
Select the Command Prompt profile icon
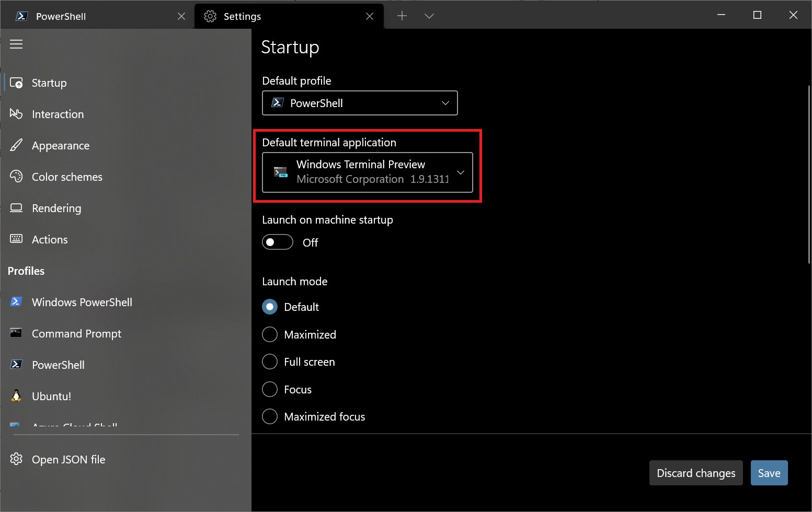(16, 333)
